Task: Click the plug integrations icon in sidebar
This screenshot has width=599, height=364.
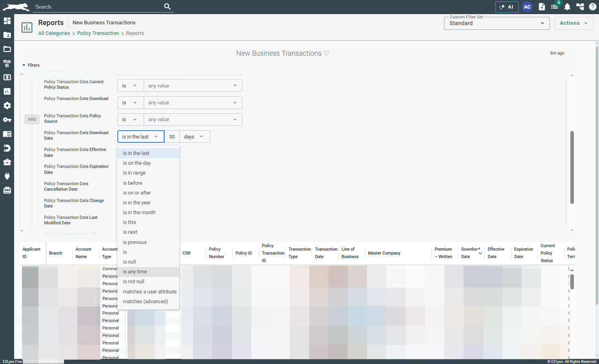Action: pos(7,176)
